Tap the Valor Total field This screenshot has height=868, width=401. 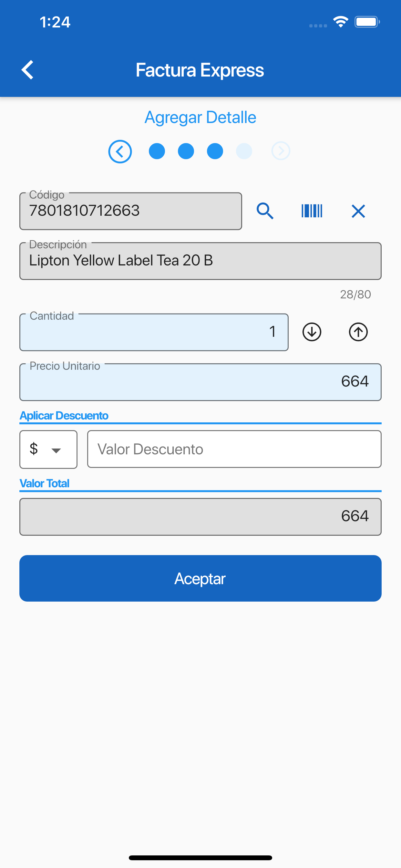click(200, 517)
